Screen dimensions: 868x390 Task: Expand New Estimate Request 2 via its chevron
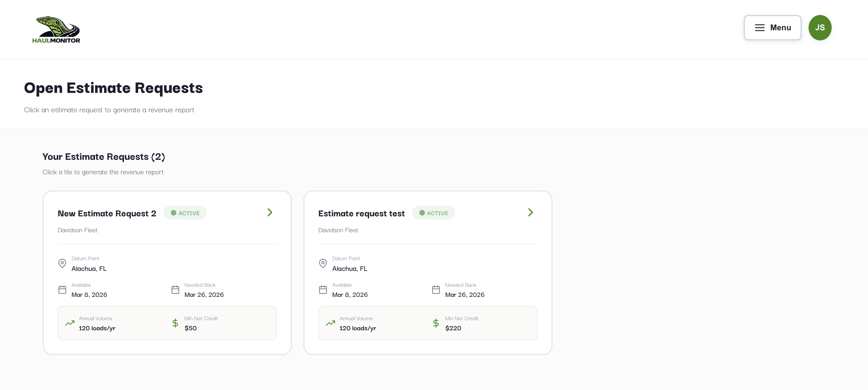click(x=270, y=212)
